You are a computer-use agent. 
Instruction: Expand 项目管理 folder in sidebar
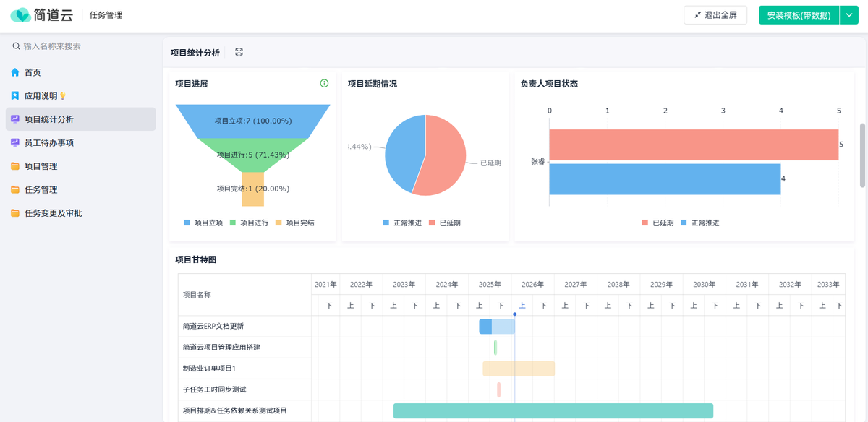point(81,166)
